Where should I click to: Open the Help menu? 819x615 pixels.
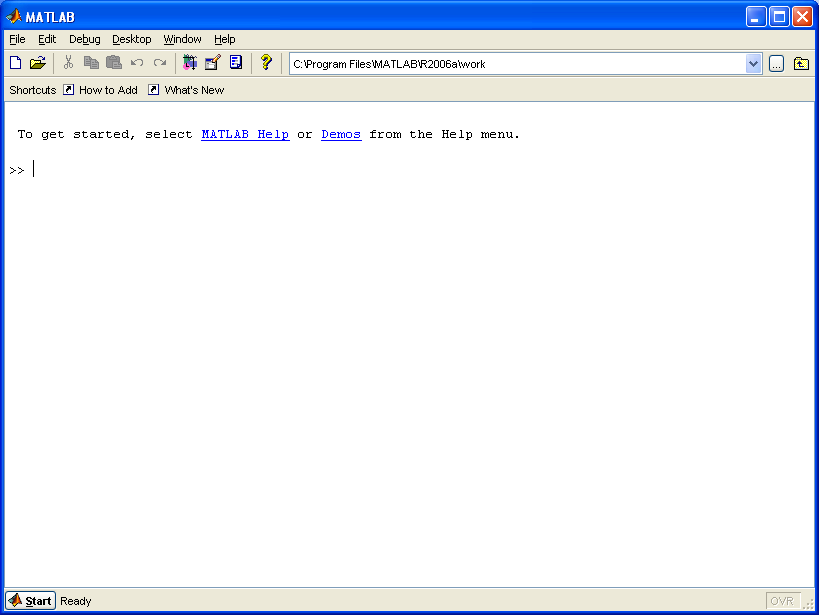coord(225,39)
